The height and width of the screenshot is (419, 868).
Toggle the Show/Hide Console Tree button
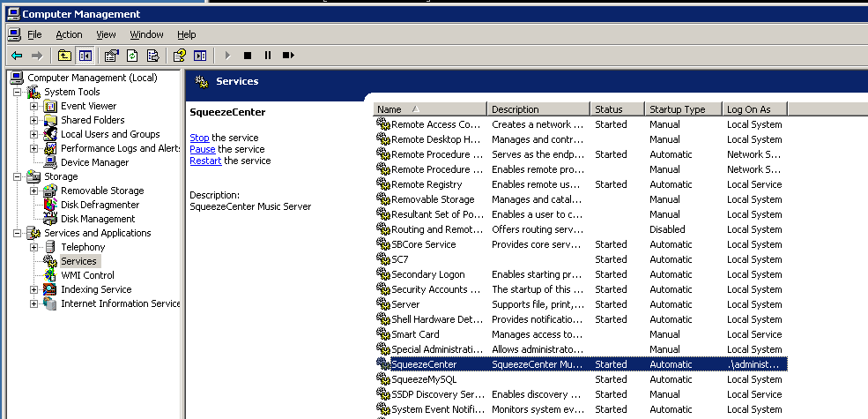[x=85, y=56]
